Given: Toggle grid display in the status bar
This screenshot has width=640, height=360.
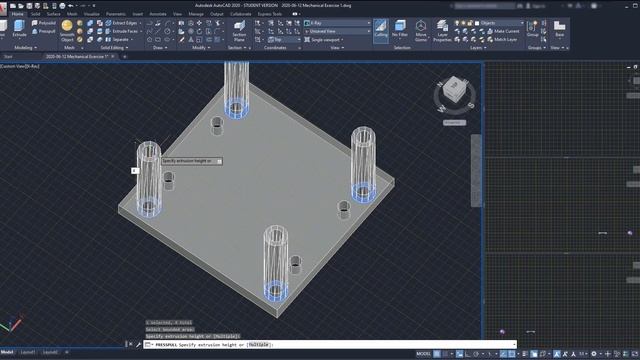Looking at the screenshot, I should (437, 354).
